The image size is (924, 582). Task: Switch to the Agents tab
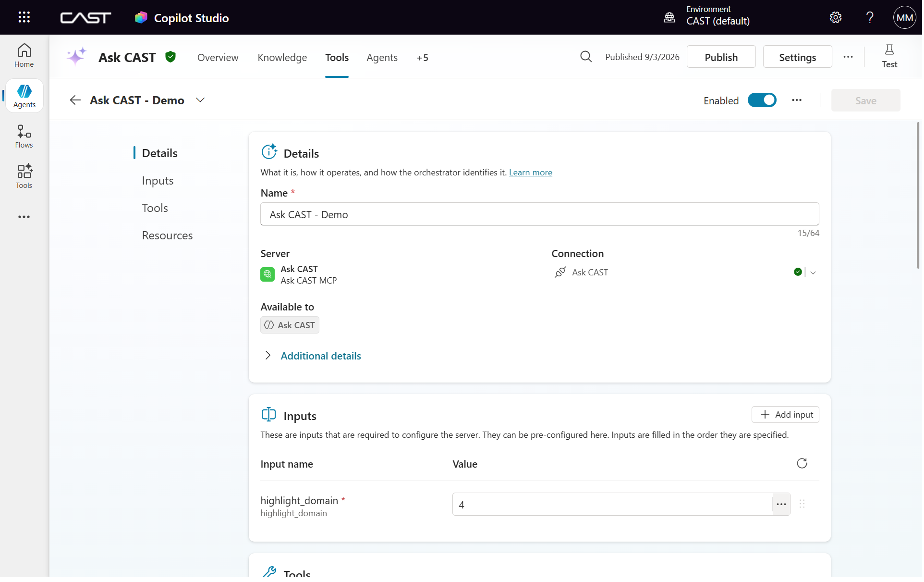click(x=382, y=58)
